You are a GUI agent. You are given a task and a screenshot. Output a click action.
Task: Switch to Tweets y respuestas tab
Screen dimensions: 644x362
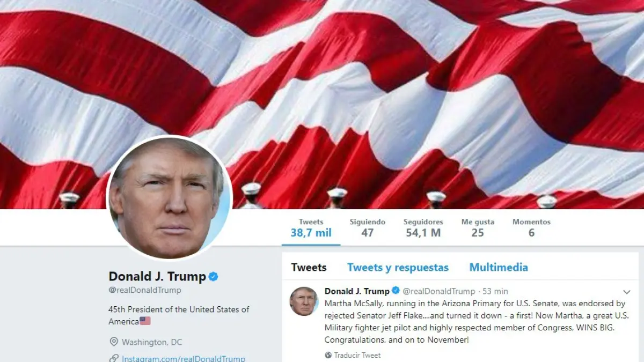398,267
